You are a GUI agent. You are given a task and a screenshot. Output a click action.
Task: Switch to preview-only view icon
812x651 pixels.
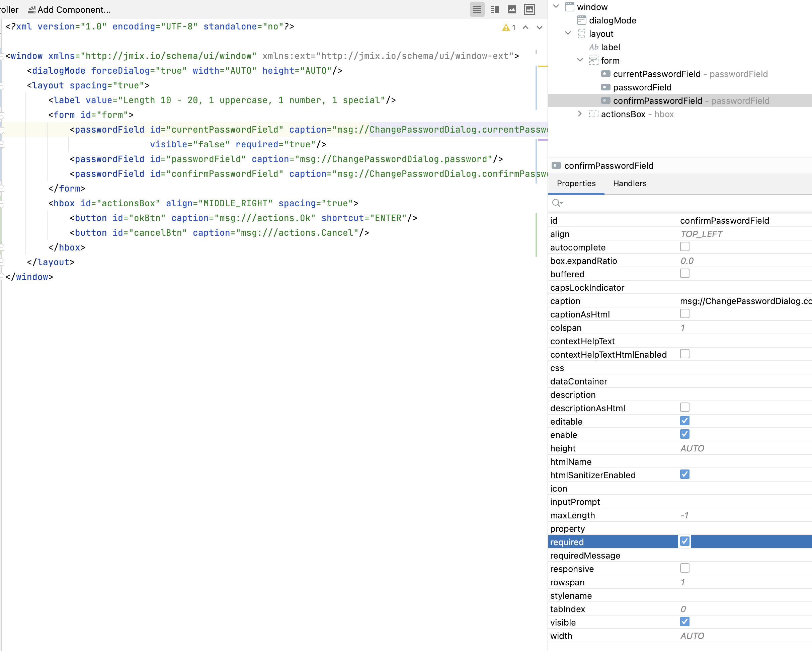[512, 9]
